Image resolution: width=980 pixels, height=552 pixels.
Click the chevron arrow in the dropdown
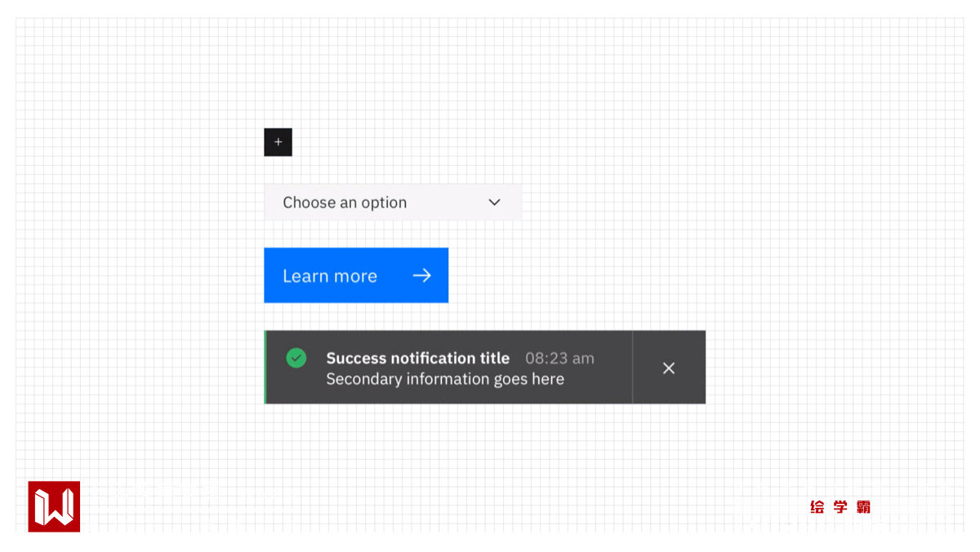tap(494, 203)
